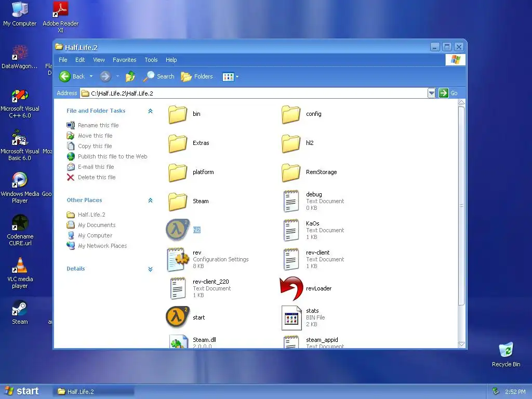Click the vertical scrollbar thumb
Screen dimensions: 532x399
(x=461, y=206)
